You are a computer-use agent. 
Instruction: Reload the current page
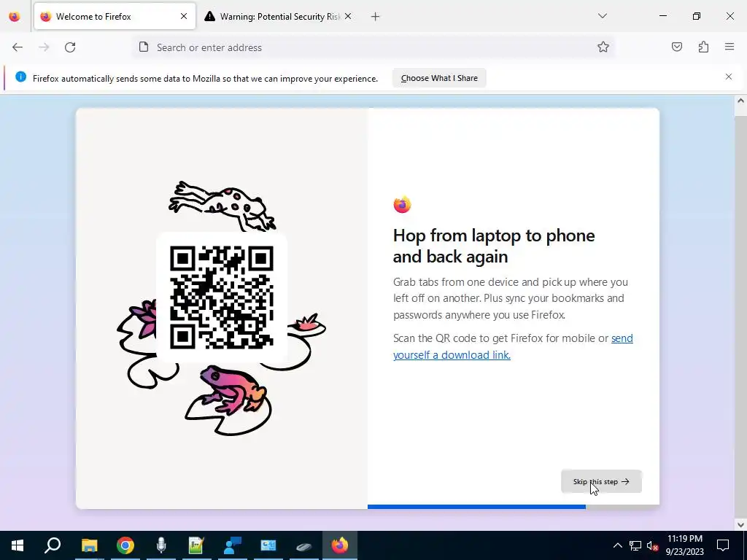pyautogui.click(x=70, y=47)
